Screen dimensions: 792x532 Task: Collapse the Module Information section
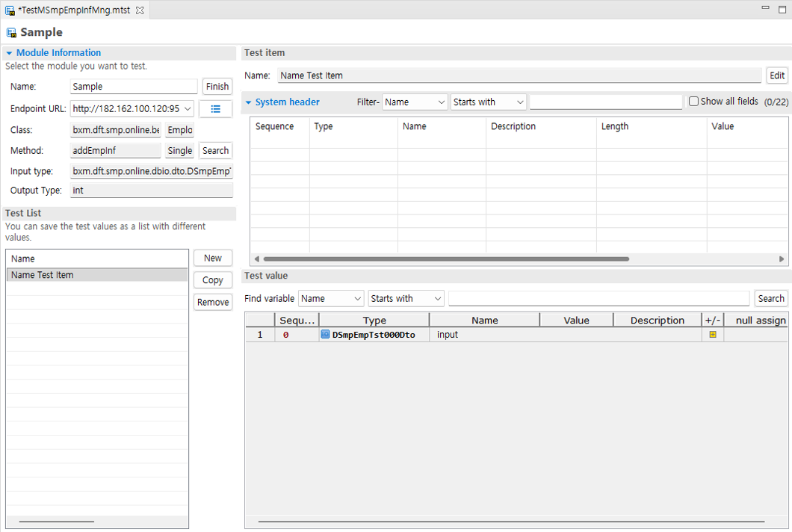[x=7, y=52]
